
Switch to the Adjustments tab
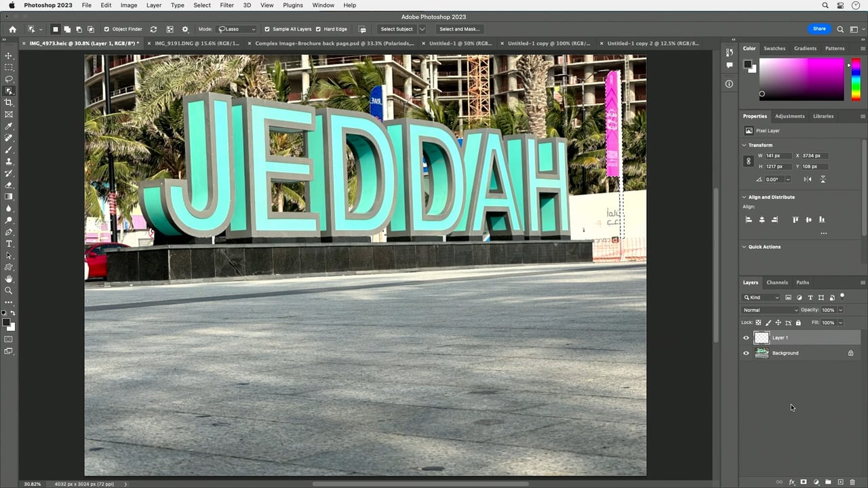790,116
